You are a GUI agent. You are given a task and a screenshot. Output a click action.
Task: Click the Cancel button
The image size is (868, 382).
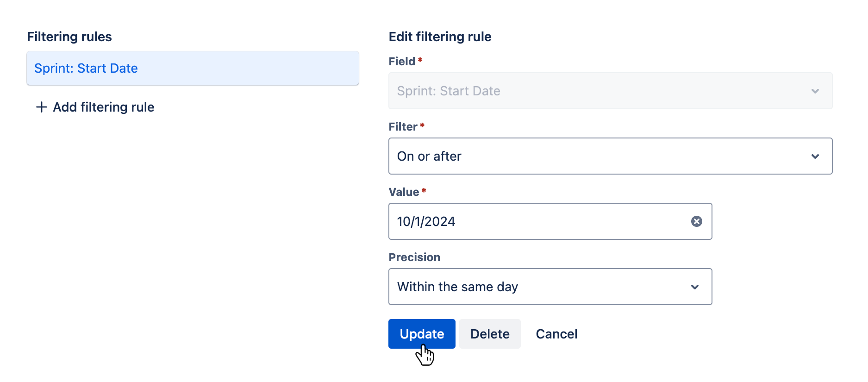click(556, 334)
